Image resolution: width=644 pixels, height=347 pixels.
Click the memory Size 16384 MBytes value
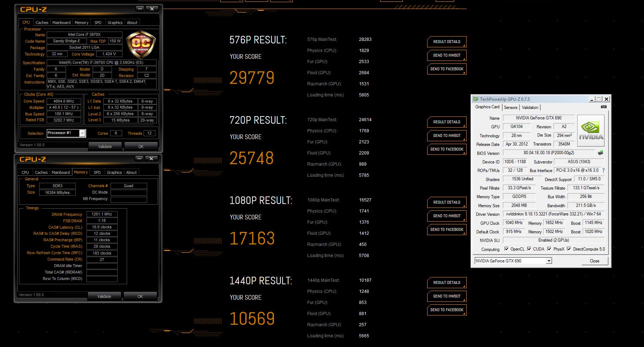coord(57,192)
